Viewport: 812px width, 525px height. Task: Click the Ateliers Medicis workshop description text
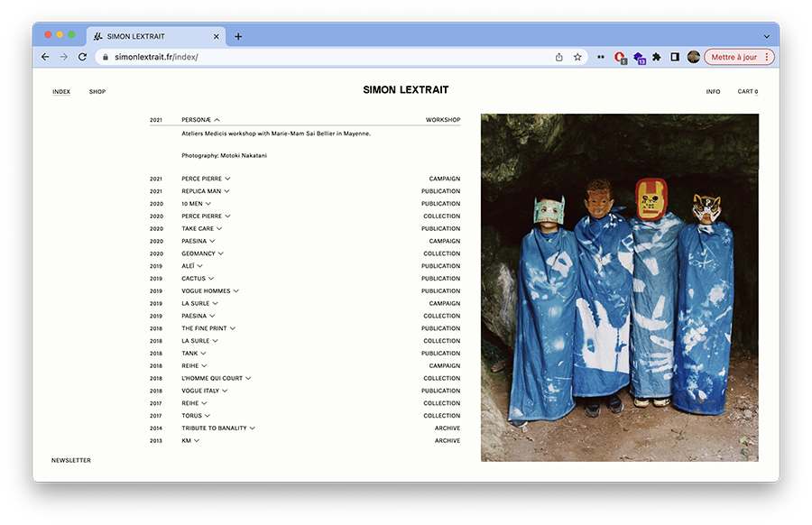coord(275,134)
